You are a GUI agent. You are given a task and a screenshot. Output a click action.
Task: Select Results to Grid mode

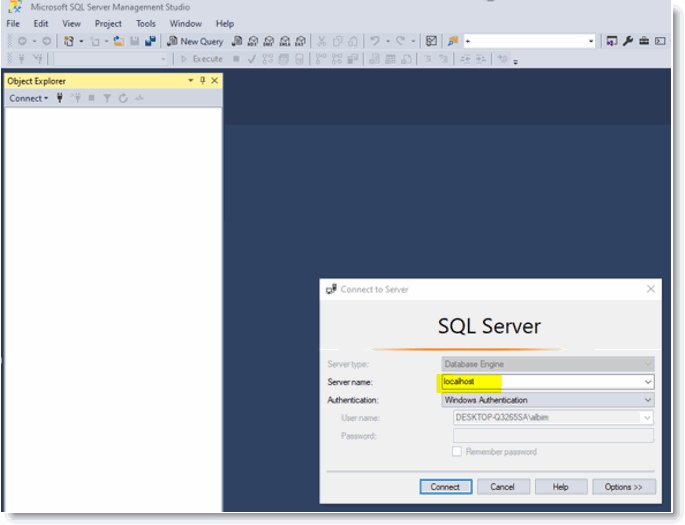[390, 59]
